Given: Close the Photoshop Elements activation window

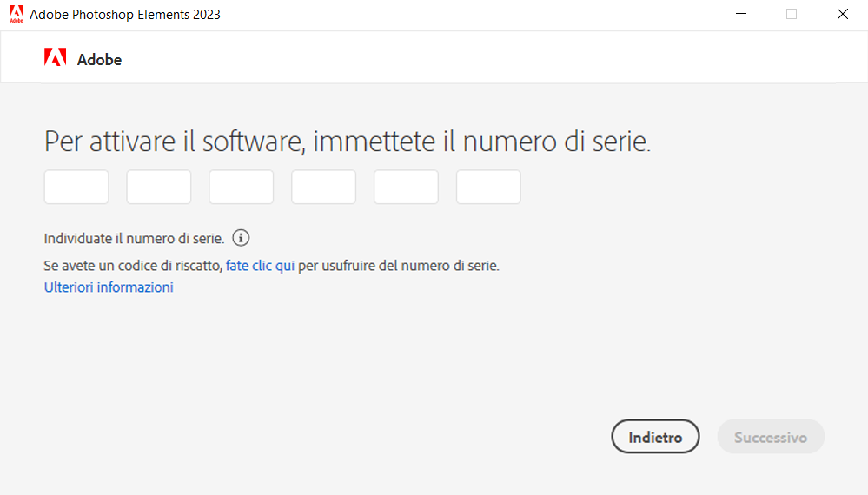Looking at the screenshot, I should coord(843,14).
